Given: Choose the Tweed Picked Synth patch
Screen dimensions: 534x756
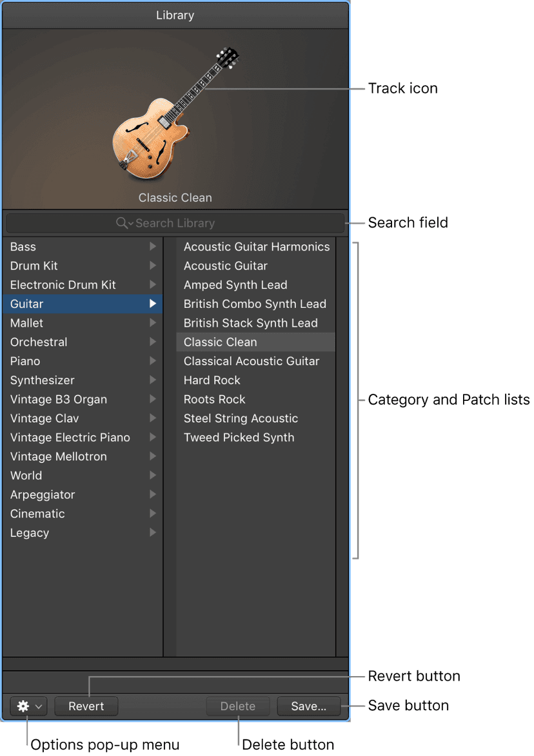Looking at the screenshot, I should point(255,438).
